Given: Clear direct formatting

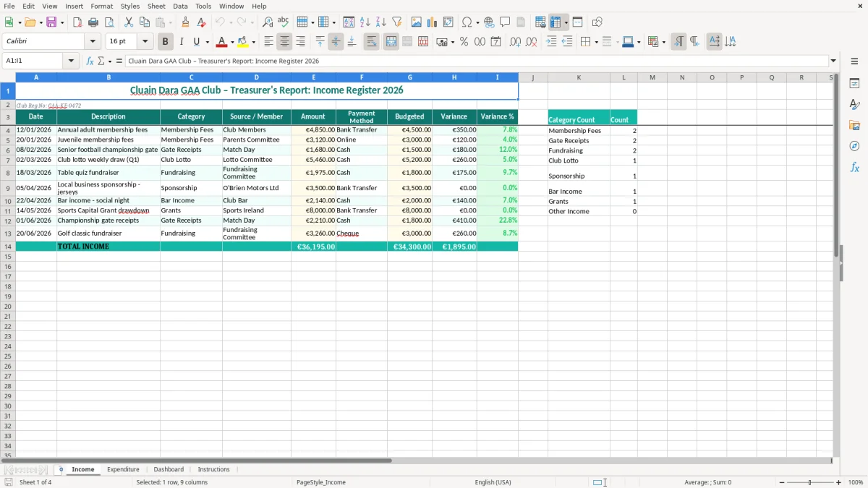Looking at the screenshot, I should pos(202,22).
